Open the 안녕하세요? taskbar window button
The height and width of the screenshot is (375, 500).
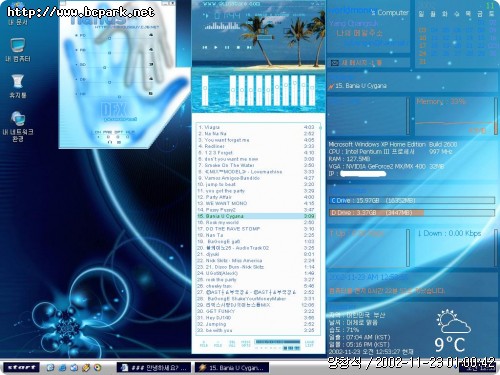[154, 368]
